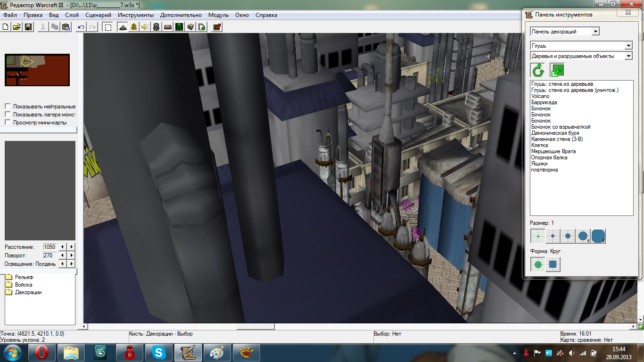Image resolution: width=644 pixels, height=362 pixels.
Task: Open the 'Инструменты' menu
Action: [136, 15]
